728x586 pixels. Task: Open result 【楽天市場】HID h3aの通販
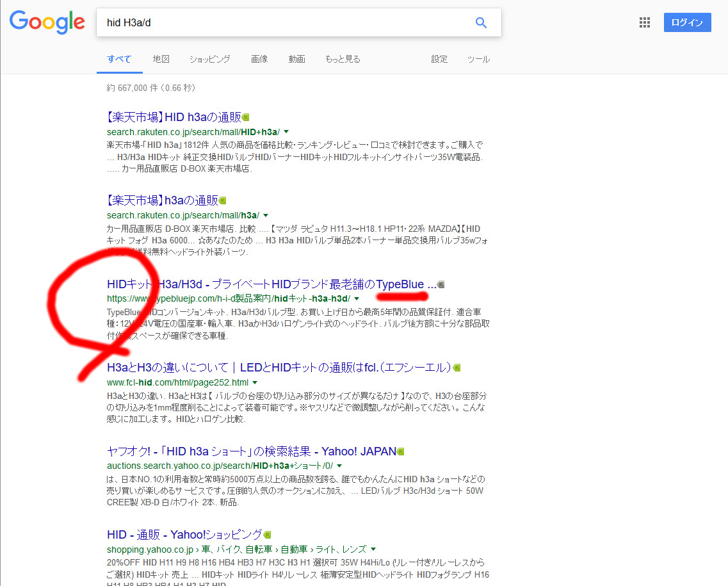174,117
